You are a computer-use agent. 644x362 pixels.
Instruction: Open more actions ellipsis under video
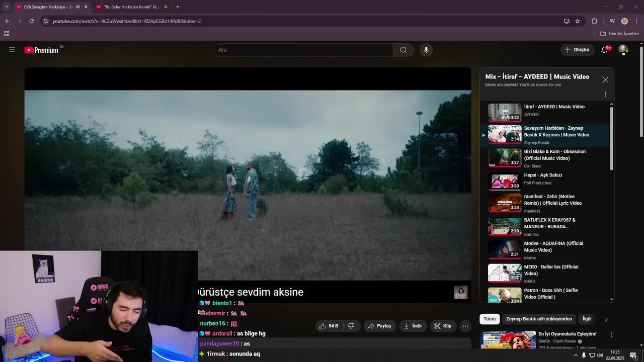(x=465, y=326)
